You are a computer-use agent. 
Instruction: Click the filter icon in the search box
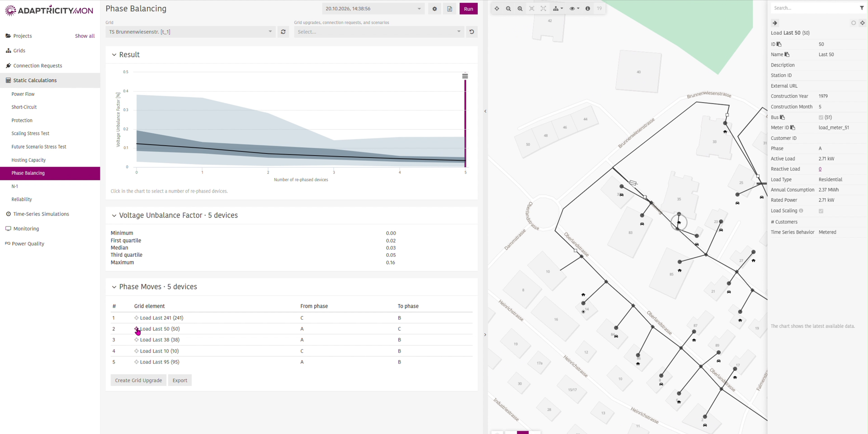point(862,8)
